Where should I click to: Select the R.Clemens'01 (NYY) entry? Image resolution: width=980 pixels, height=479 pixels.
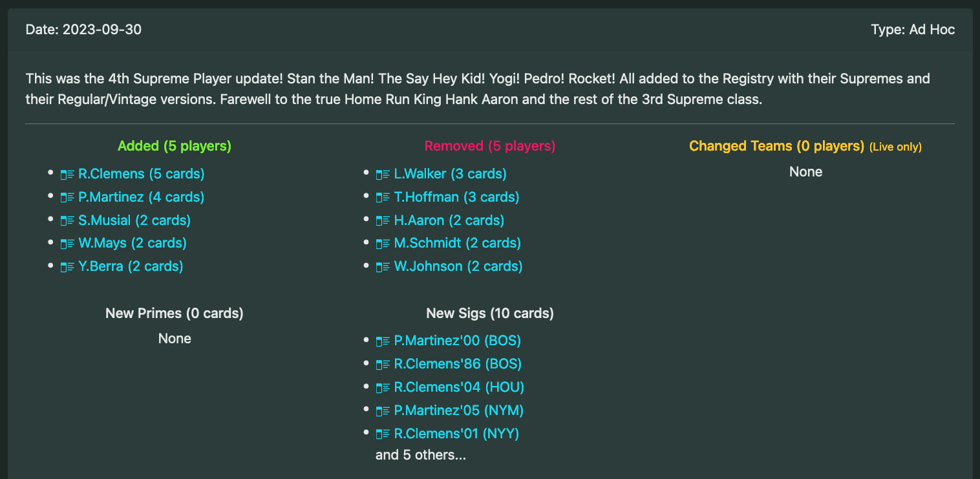point(457,433)
